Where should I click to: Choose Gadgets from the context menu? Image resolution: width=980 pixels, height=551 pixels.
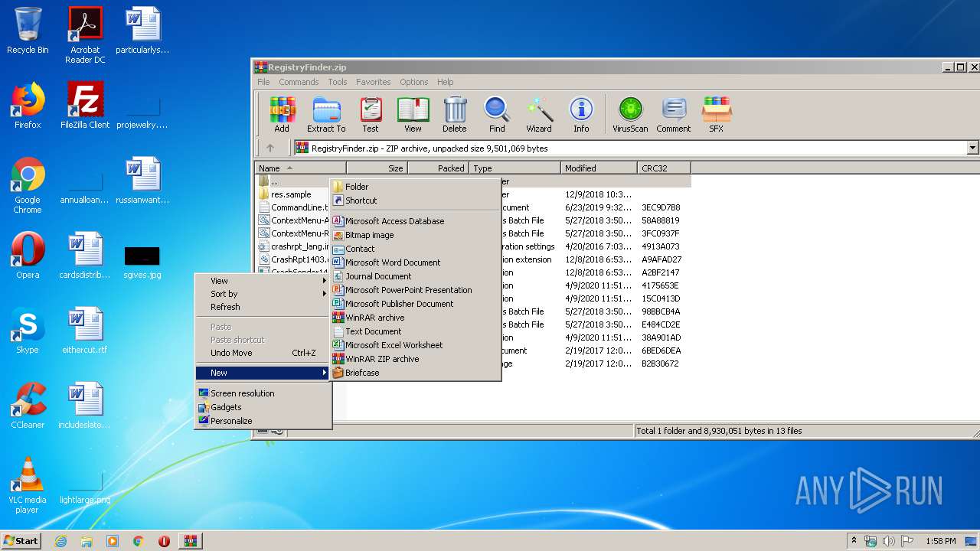click(x=262, y=407)
